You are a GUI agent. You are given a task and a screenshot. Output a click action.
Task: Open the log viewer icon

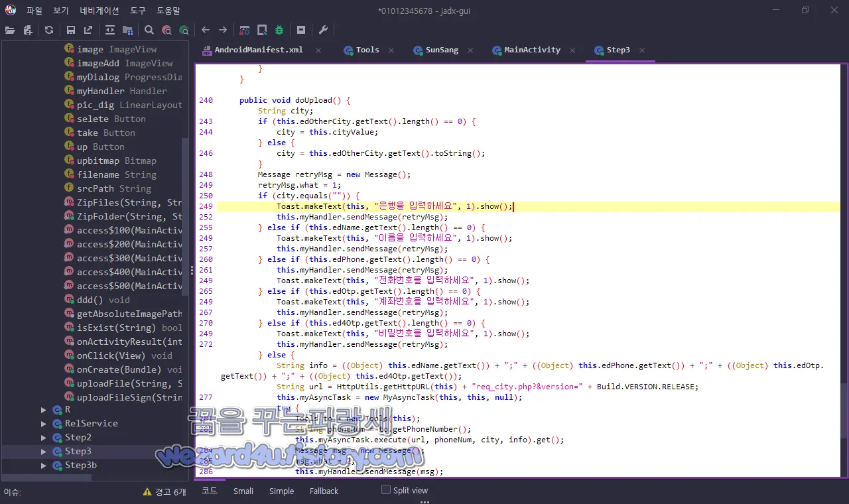[301, 30]
